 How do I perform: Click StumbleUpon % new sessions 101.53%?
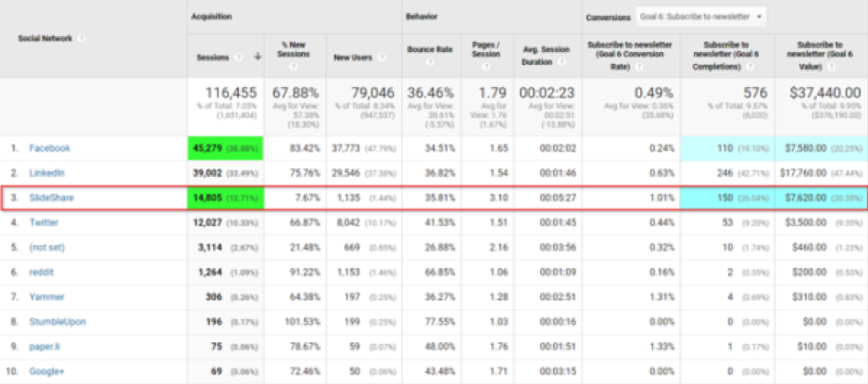pos(304,321)
